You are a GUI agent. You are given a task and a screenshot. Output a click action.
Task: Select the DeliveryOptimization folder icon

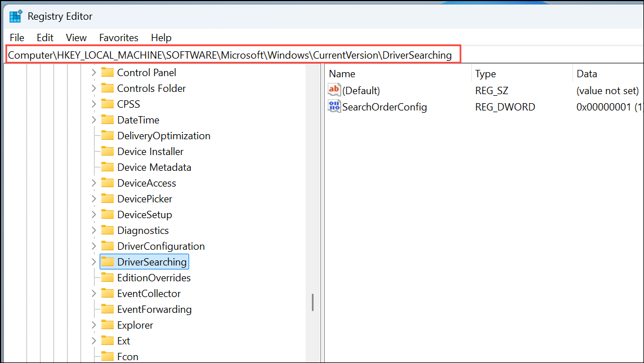(x=108, y=135)
